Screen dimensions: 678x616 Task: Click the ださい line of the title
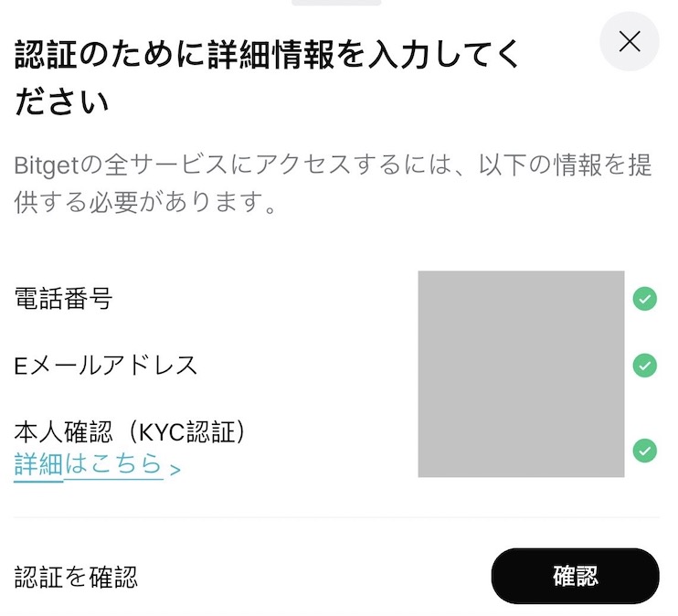pyautogui.click(x=62, y=101)
